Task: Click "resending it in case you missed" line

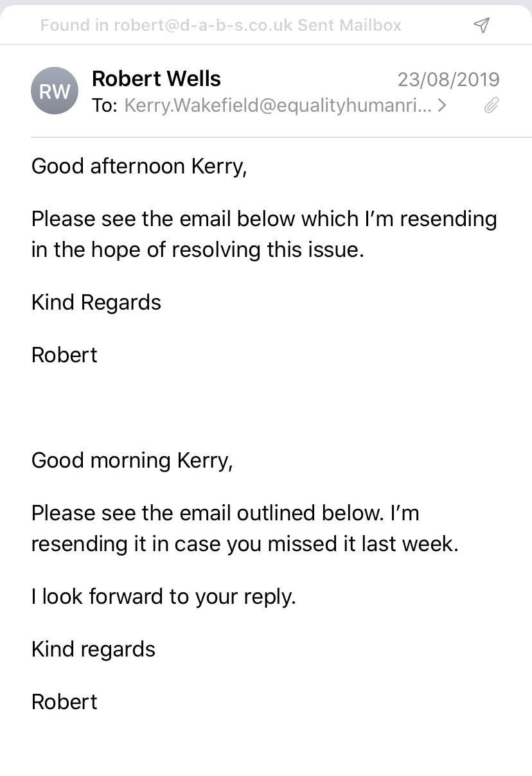Action: point(245,543)
